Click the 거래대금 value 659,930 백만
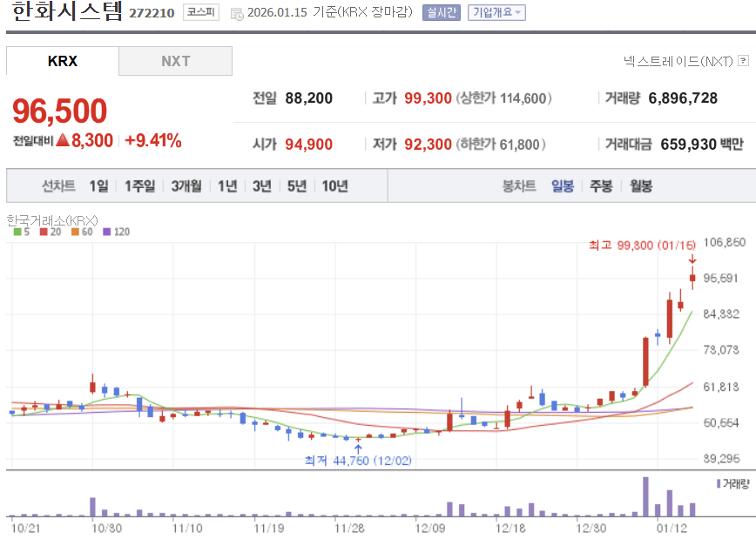Image resolution: width=756 pixels, height=539 pixels. pyautogui.click(x=702, y=145)
